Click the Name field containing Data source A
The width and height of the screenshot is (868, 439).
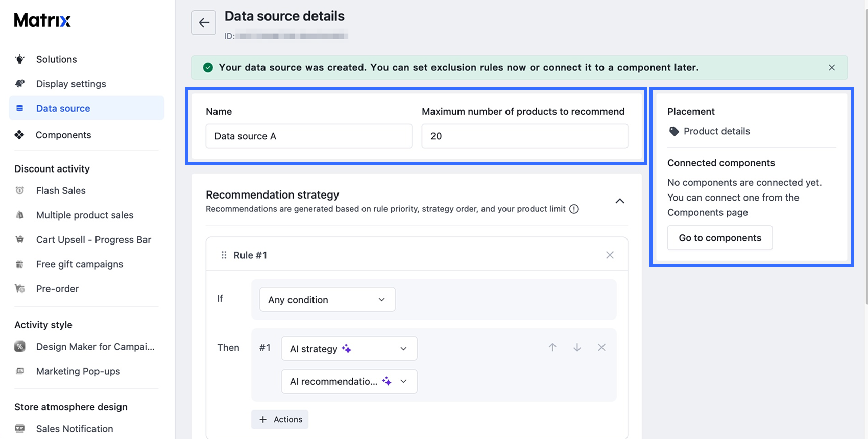tap(309, 136)
